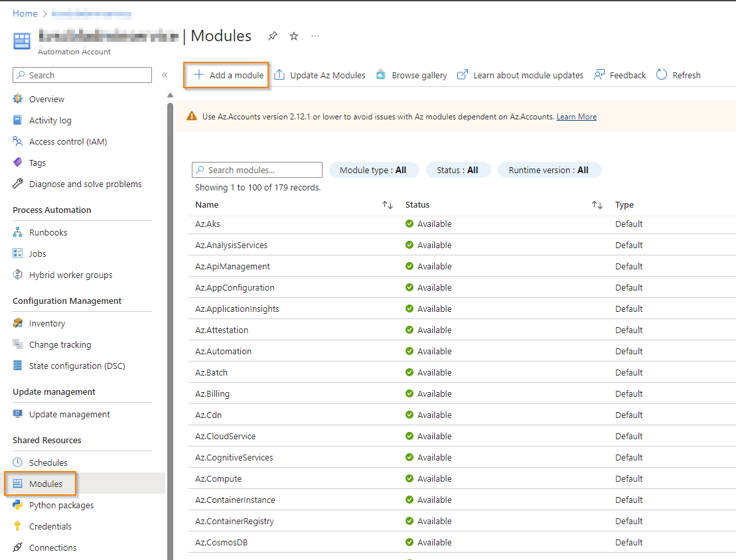The height and width of the screenshot is (560, 736).
Task: Toggle sort order on the Name column
Action: point(388,205)
